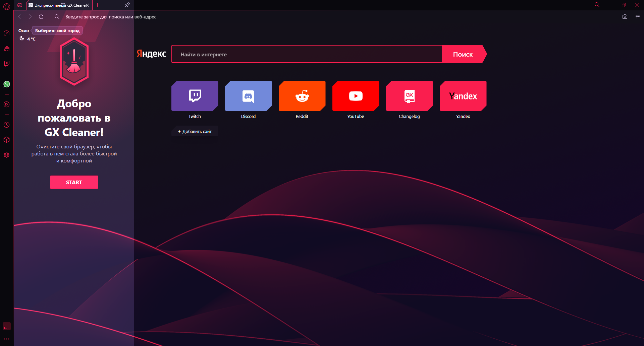Go forward with the right arrow
644x346 pixels.
pyautogui.click(x=30, y=17)
